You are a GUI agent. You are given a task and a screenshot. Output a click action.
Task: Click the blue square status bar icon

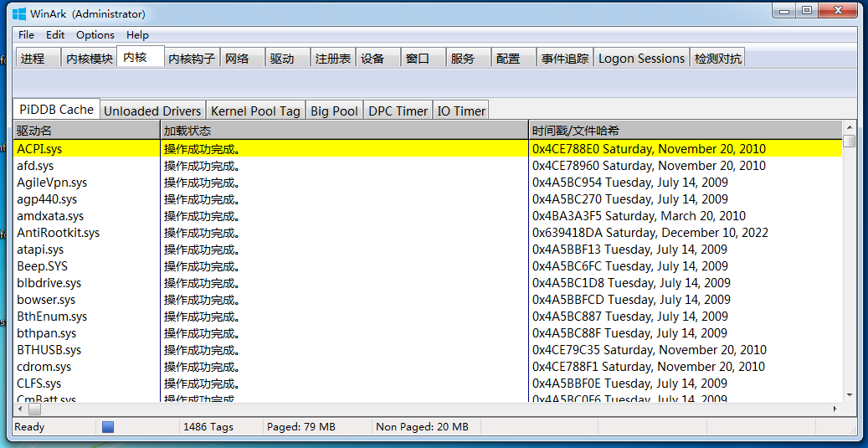[x=108, y=427]
